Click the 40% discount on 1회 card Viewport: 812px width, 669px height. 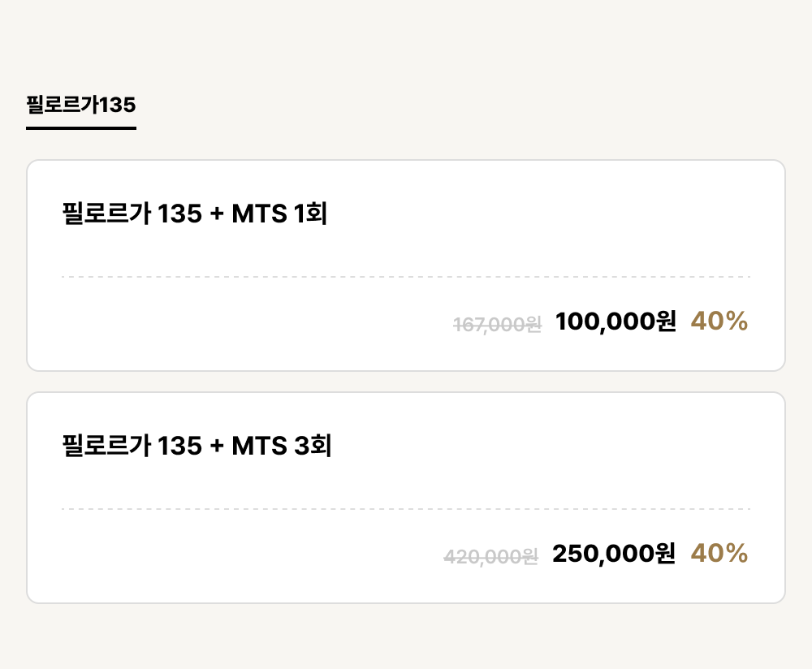click(x=719, y=321)
